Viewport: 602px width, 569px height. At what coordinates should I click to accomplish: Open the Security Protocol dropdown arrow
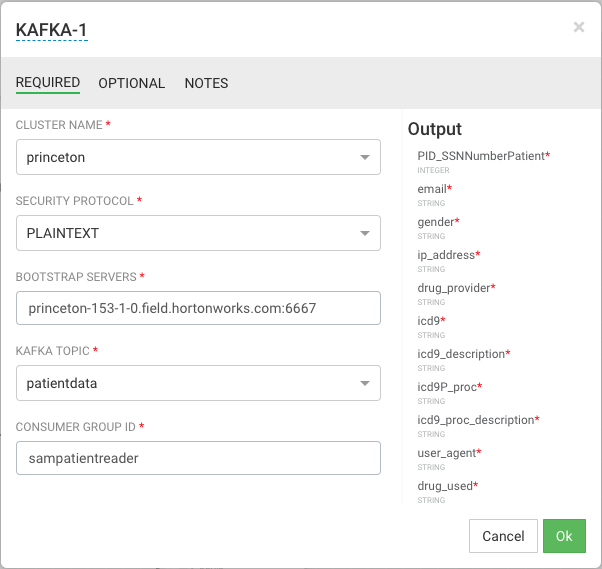point(364,233)
